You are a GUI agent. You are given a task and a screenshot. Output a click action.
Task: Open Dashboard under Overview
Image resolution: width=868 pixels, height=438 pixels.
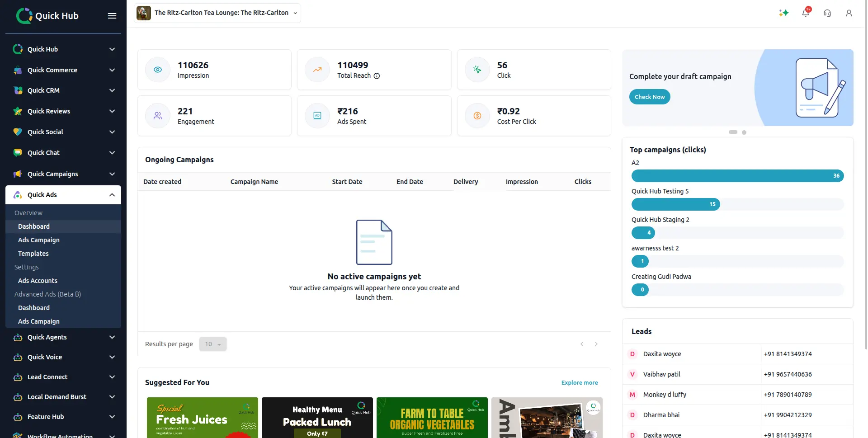click(63, 226)
